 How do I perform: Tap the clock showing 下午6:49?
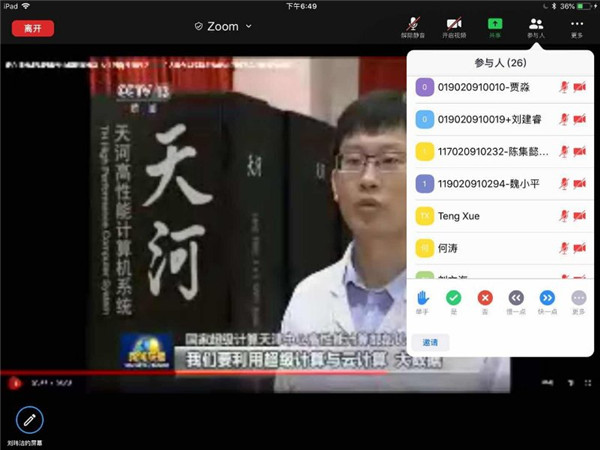302,6
